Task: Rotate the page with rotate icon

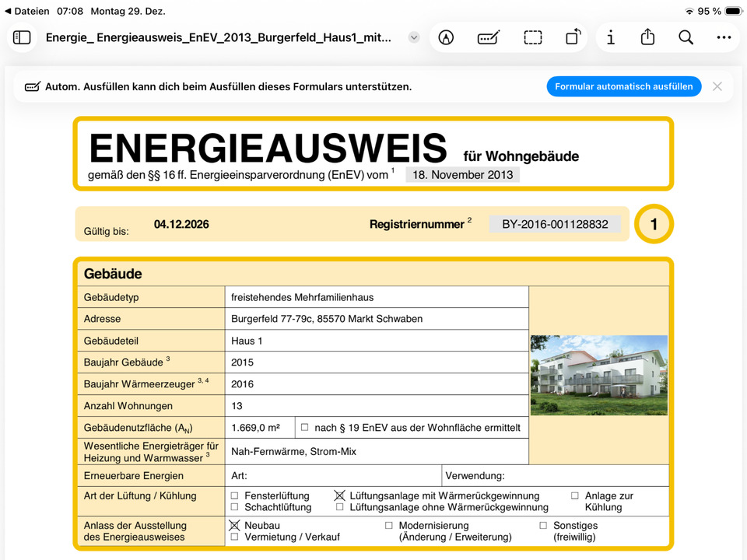Action: (573, 37)
